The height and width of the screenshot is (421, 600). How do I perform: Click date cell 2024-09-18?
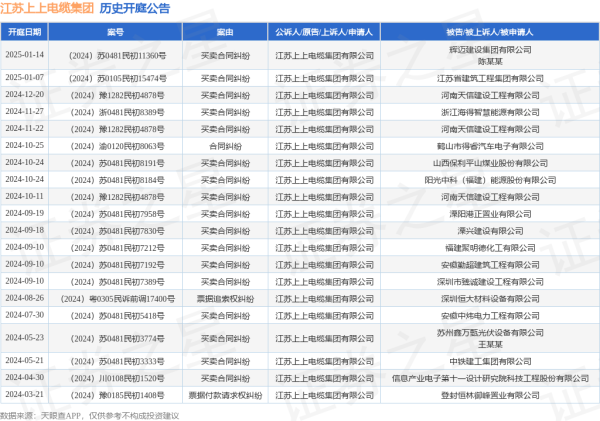pyautogui.click(x=24, y=230)
